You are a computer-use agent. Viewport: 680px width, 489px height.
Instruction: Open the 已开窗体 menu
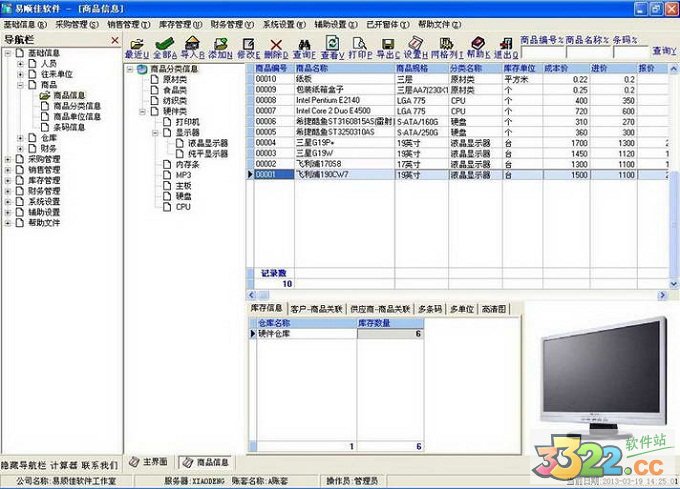click(388, 25)
